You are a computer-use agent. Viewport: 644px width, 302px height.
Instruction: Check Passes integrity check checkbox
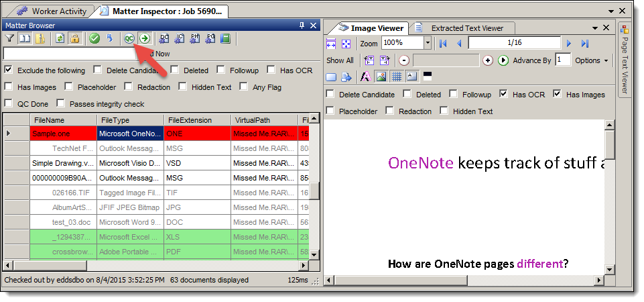click(61, 103)
